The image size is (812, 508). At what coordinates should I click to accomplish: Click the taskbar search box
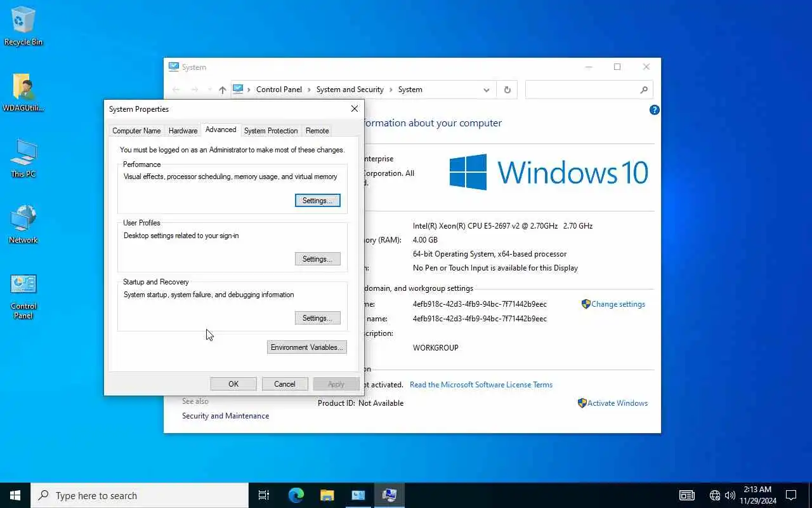point(140,495)
